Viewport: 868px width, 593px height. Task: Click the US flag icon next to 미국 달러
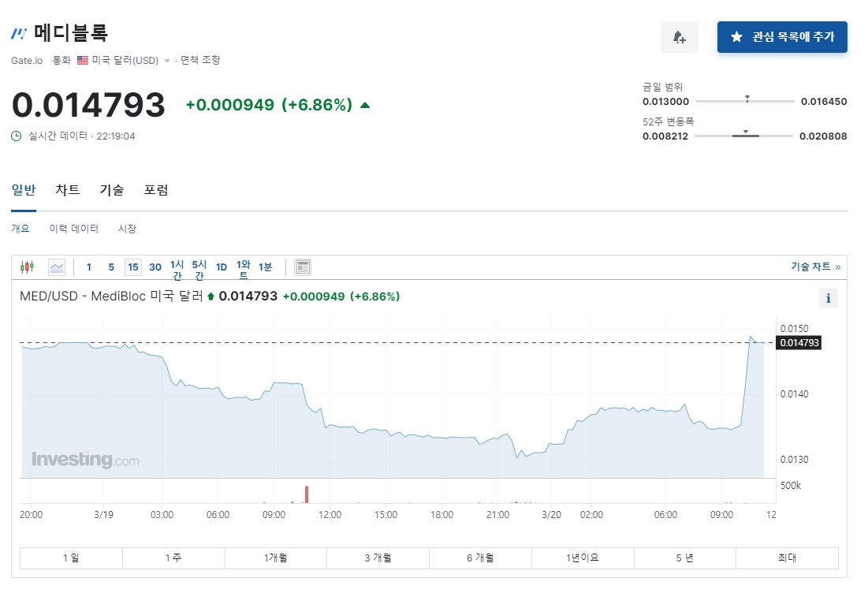tap(83, 61)
